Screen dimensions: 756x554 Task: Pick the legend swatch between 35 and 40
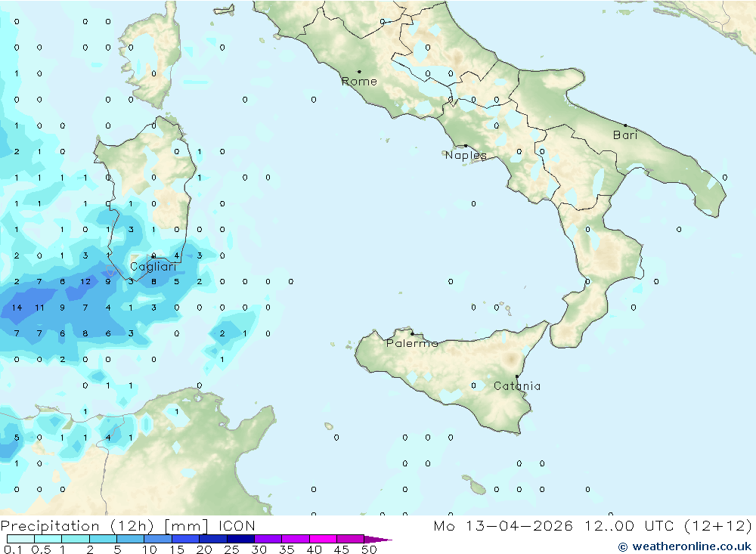(296, 539)
